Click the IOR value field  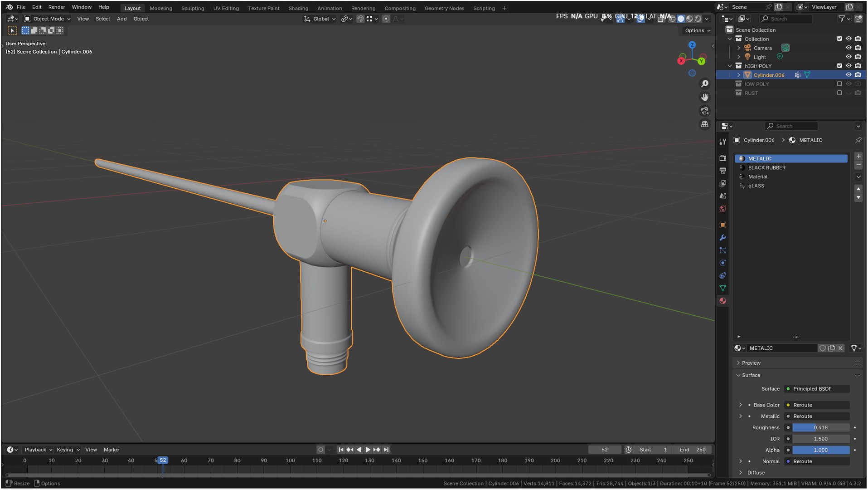821,439
